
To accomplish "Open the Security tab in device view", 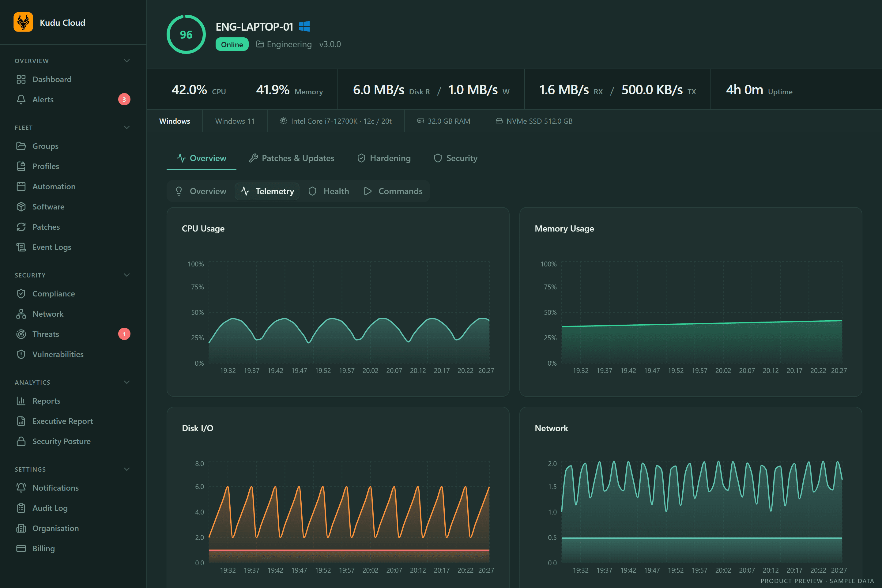I will pyautogui.click(x=456, y=158).
